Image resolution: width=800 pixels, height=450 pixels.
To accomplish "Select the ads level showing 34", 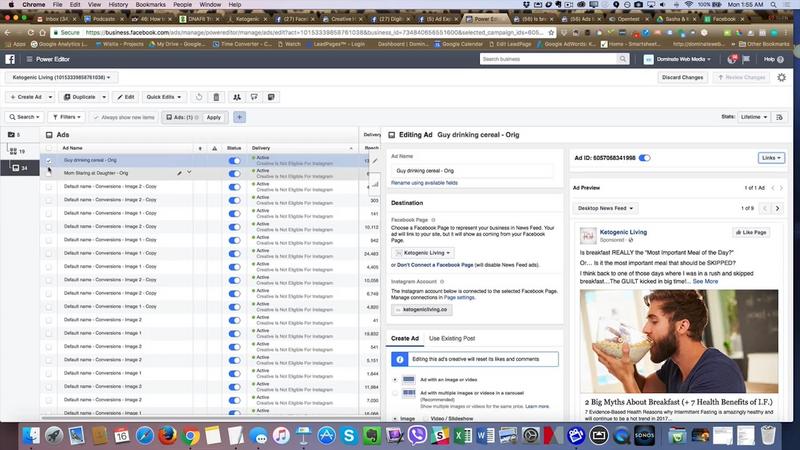I will pyautogui.click(x=20, y=168).
